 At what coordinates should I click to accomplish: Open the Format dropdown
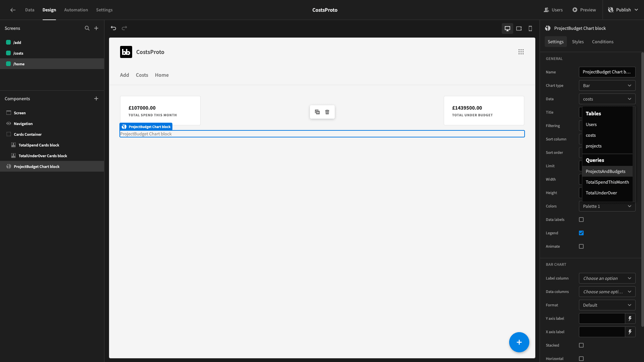coord(607,305)
